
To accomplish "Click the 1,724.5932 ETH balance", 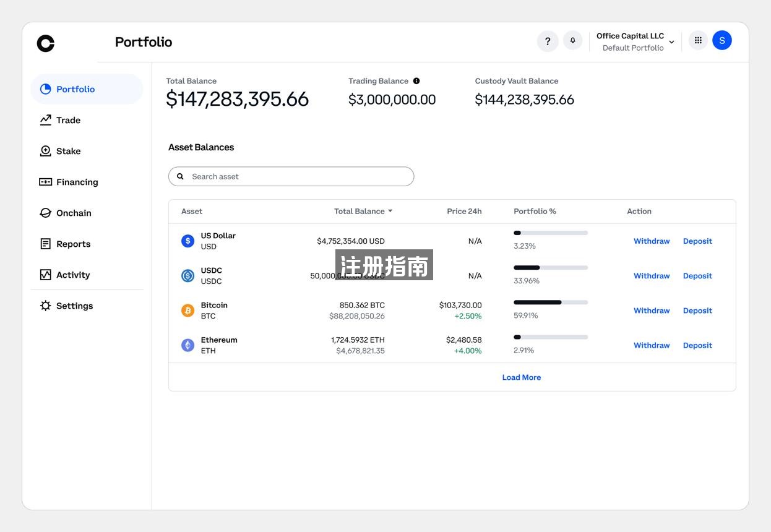I will click(358, 340).
